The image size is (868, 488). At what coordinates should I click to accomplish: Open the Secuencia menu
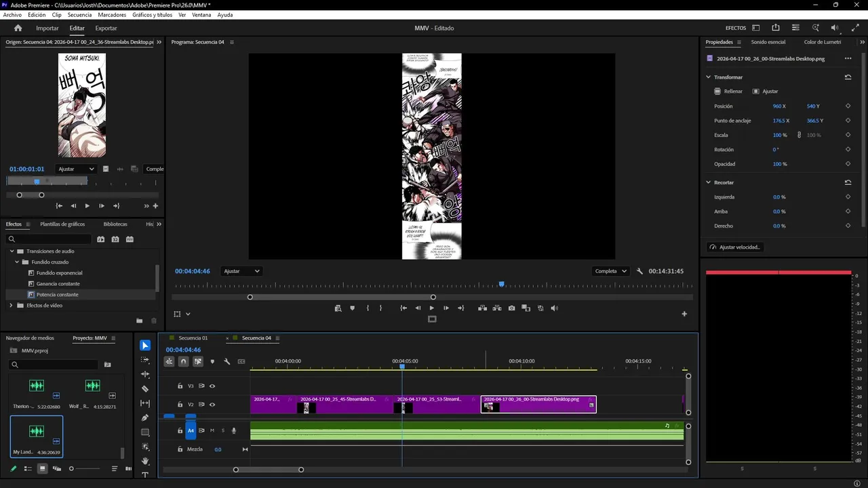click(x=79, y=14)
